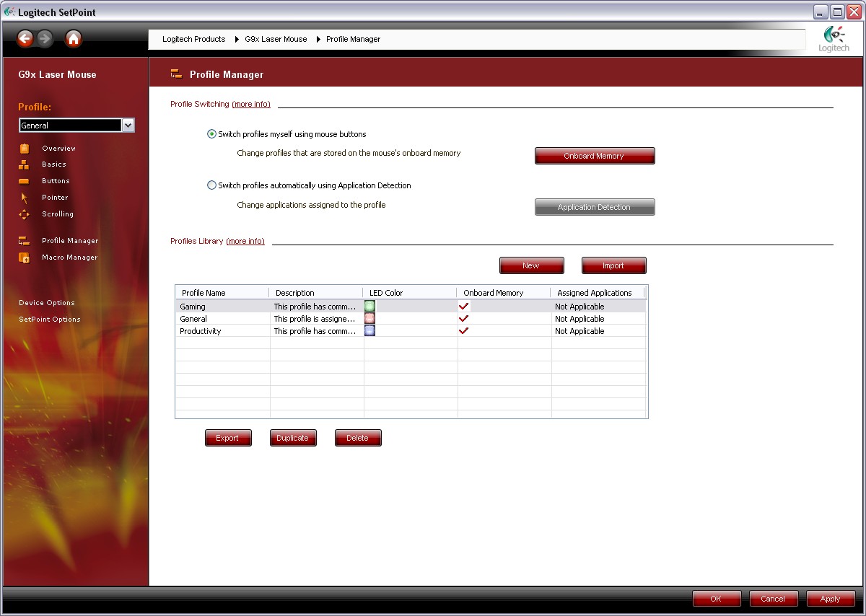This screenshot has height=616, width=866.
Task: Select switch profiles automatically using Application Detection
Action: pos(212,185)
